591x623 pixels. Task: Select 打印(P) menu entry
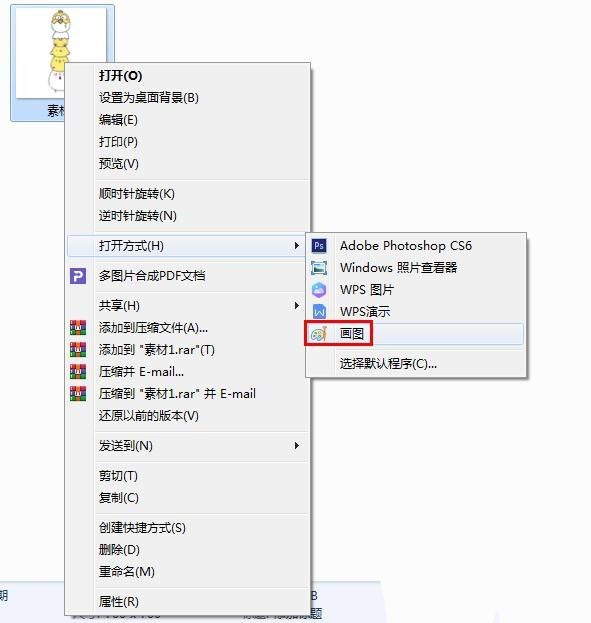pos(187,142)
